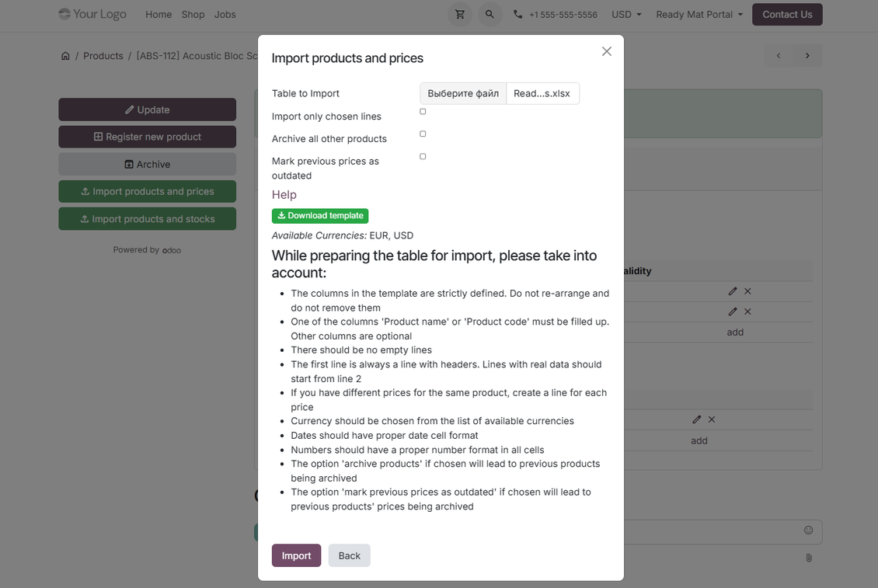Click the pencil edit icon in lower table

pyautogui.click(x=697, y=419)
